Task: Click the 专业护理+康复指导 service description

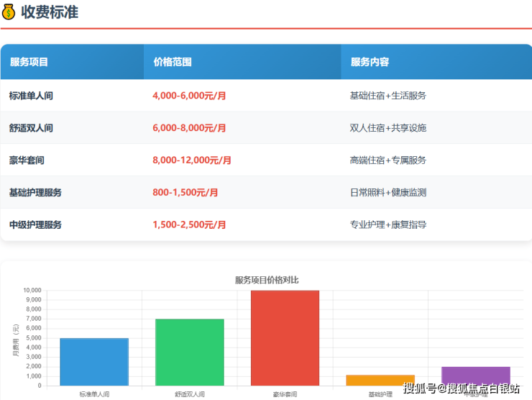Action: tap(388, 225)
